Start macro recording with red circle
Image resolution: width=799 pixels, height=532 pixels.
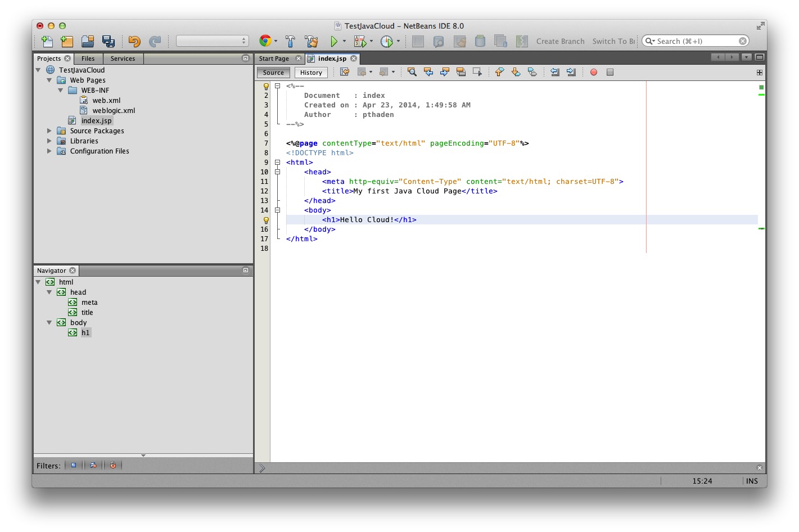click(594, 72)
